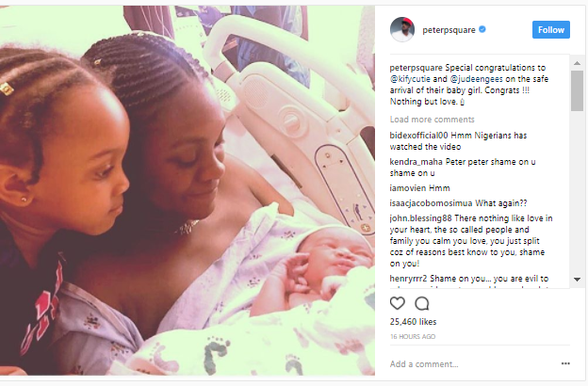588x386 pixels.
Task: Open the @kifycutie mention in caption
Action: click(410, 79)
